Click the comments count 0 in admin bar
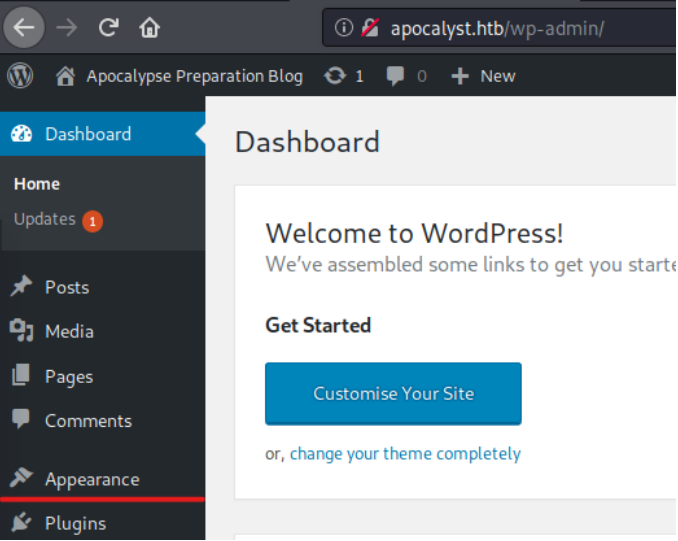Viewport: 678px width, 541px height. click(x=422, y=77)
